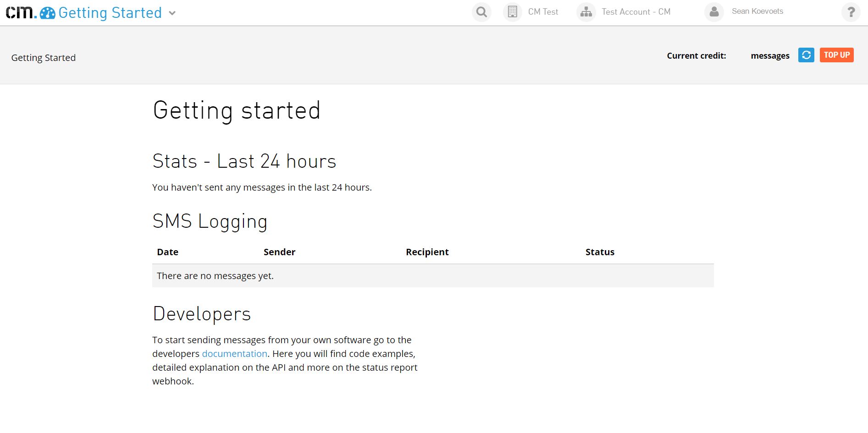The image size is (868, 433).
Task: Click the Date column header
Action: point(168,252)
